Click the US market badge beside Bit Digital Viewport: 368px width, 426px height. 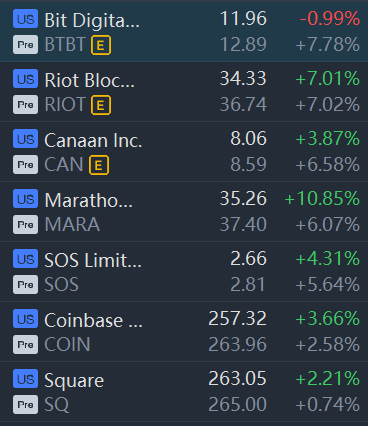point(25,19)
